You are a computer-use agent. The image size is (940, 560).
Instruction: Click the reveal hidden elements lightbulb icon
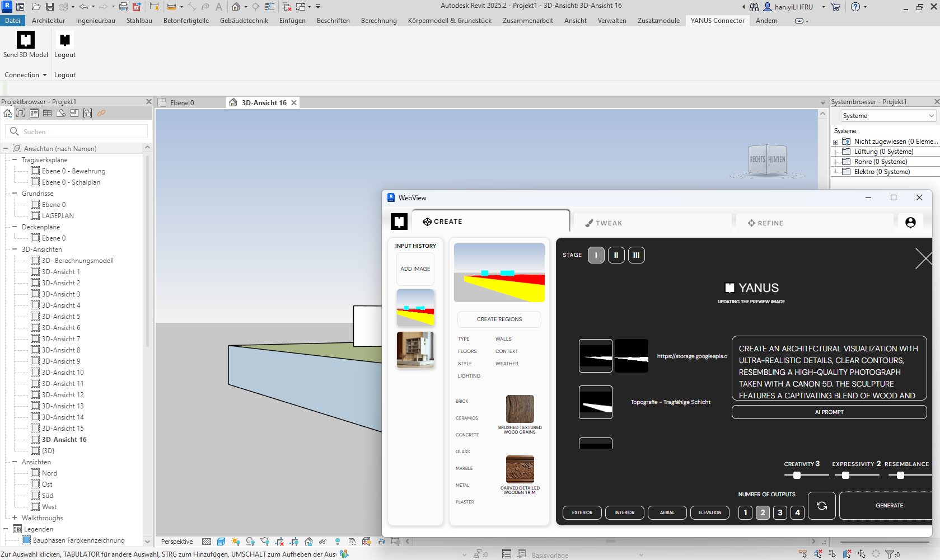click(338, 542)
